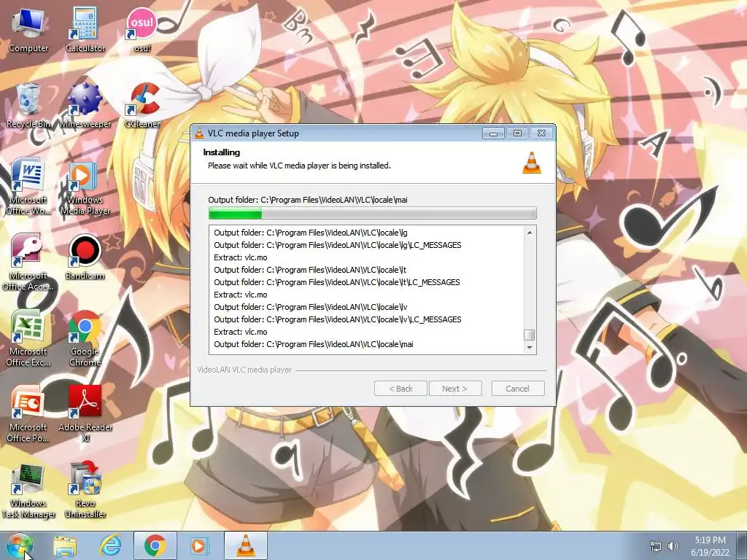
Task: Select log line ending 'locale\lt\LC_MESSAGES'
Action: coord(337,282)
